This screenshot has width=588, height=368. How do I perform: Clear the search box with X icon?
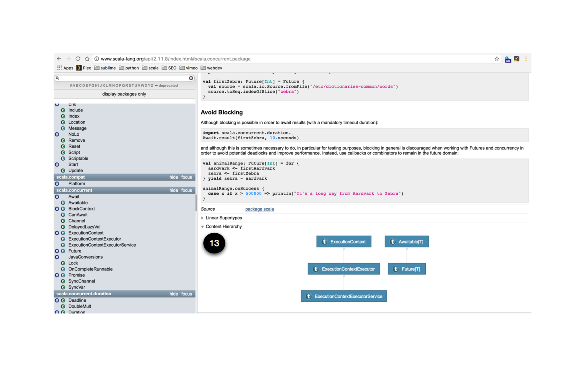tap(191, 78)
